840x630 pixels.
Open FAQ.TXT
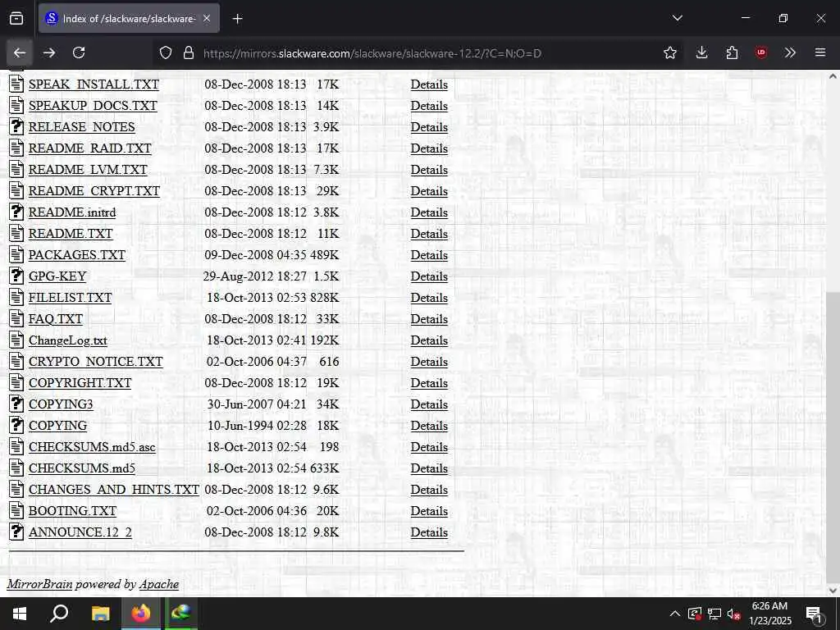click(55, 319)
